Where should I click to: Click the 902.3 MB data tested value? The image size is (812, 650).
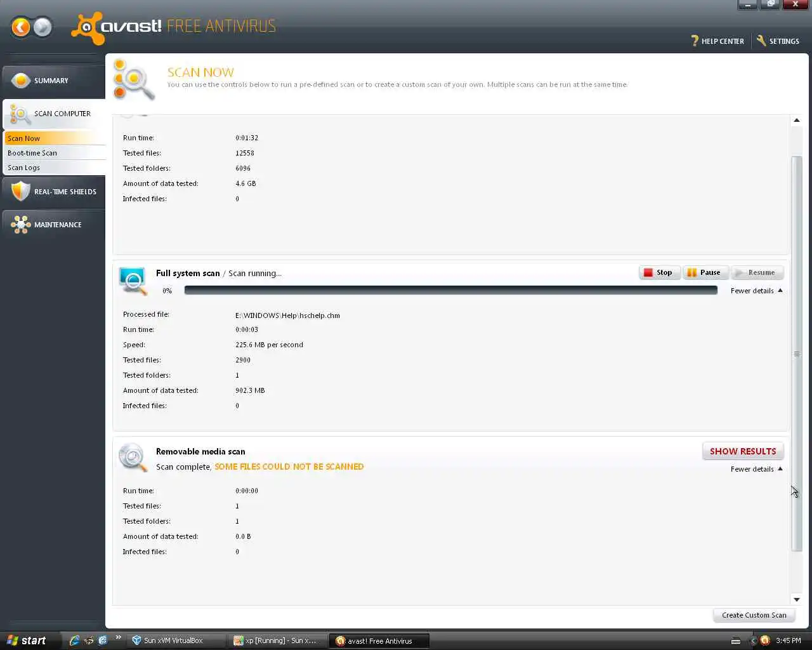[x=250, y=390]
